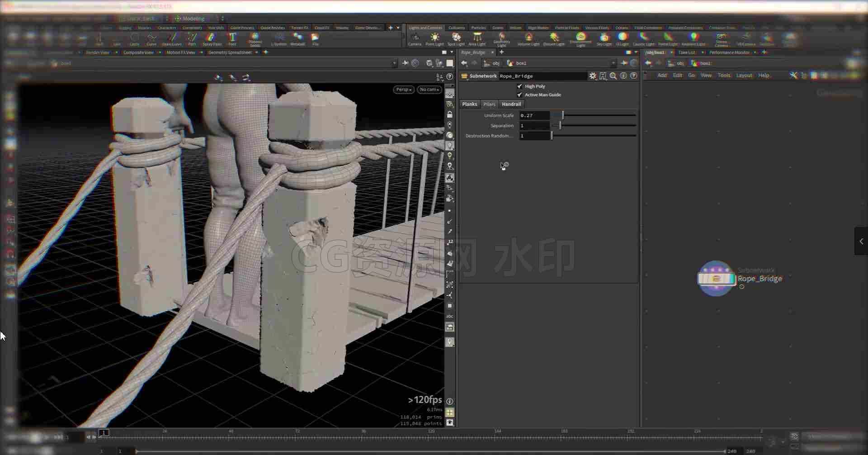The height and width of the screenshot is (455, 868).
Task: Switch to the Handrail parameter tab
Action: point(511,104)
